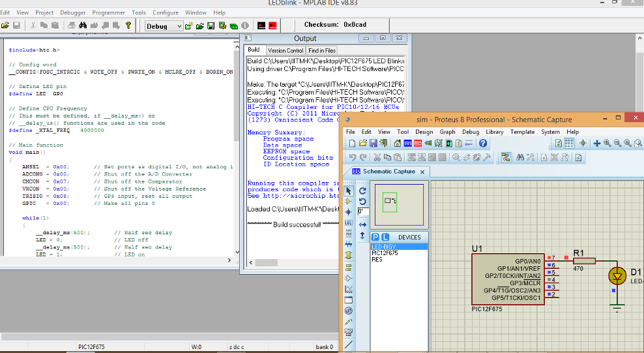The height and width of the screenshot is (353, 644).
Task: Select the Proteus selection arrow tool
Action: pos(349,191)
